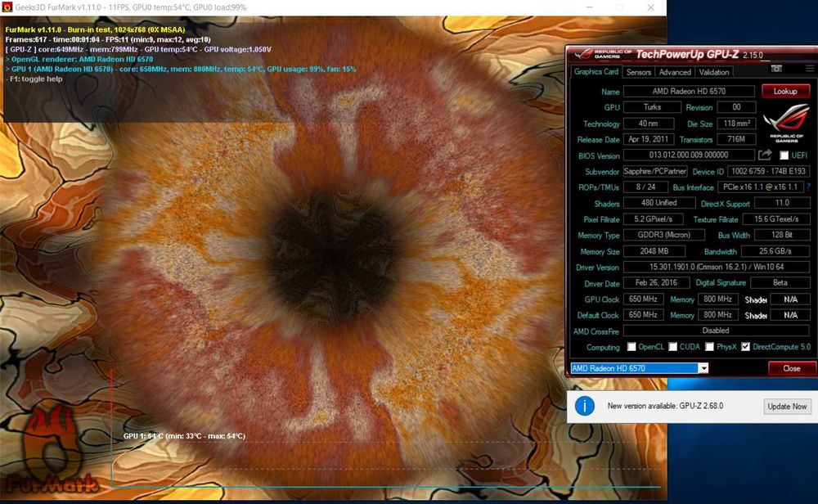Click the ROPs/TMUs value 8 / 24
Image resolution: width=818 pixels, height=504 pixels.
(x=646, y=187)
